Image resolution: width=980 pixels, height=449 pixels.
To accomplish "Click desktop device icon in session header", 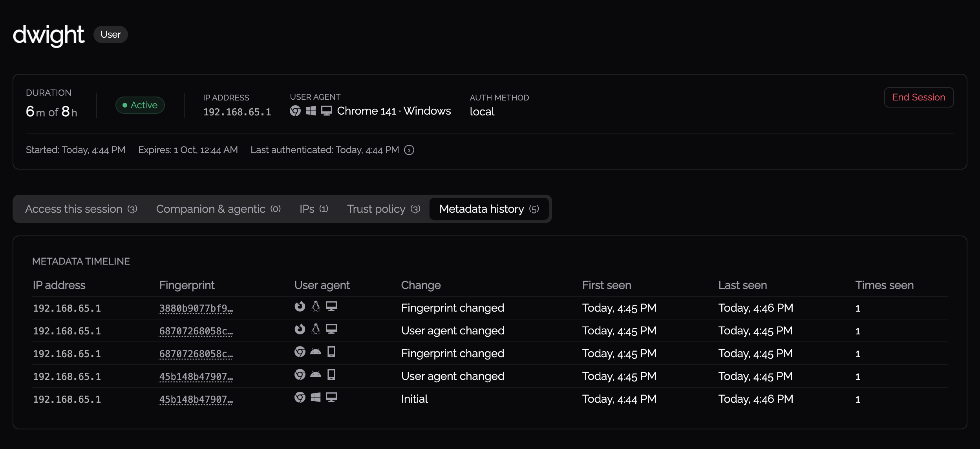I will pyautogui.click(x=327, y=111).
